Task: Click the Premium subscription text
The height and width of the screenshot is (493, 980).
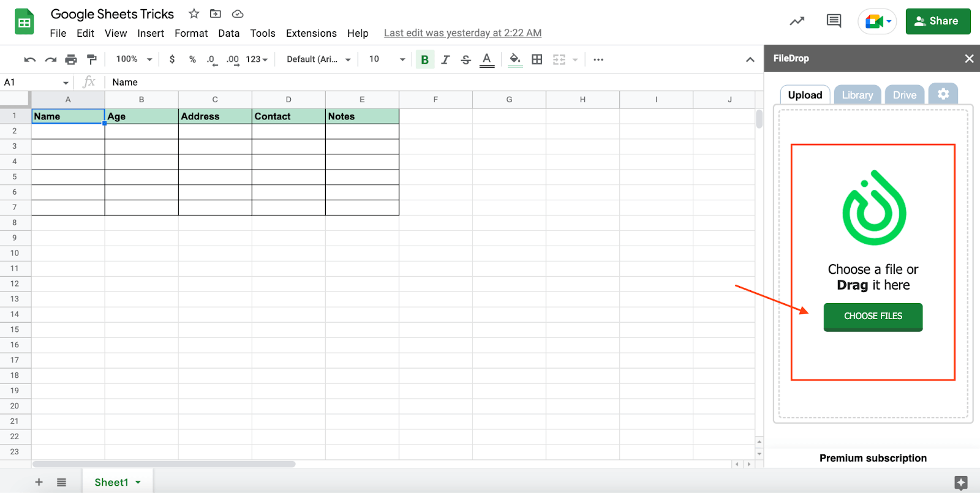Action: pos(873,458)
